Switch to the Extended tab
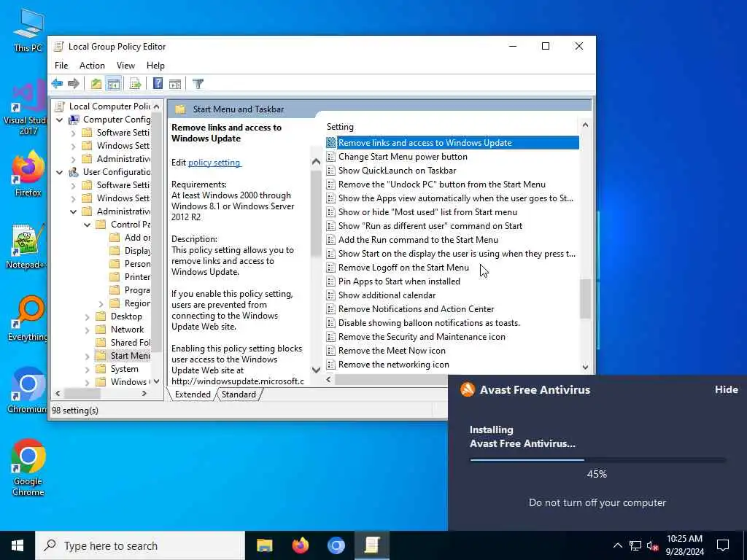The height and width of the screenshot is (560, 747). click(x=193, y=394)
